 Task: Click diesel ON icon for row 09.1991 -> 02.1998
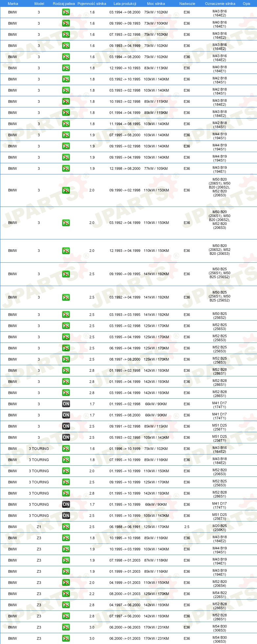pyautogui.click(x=66, y=426)
